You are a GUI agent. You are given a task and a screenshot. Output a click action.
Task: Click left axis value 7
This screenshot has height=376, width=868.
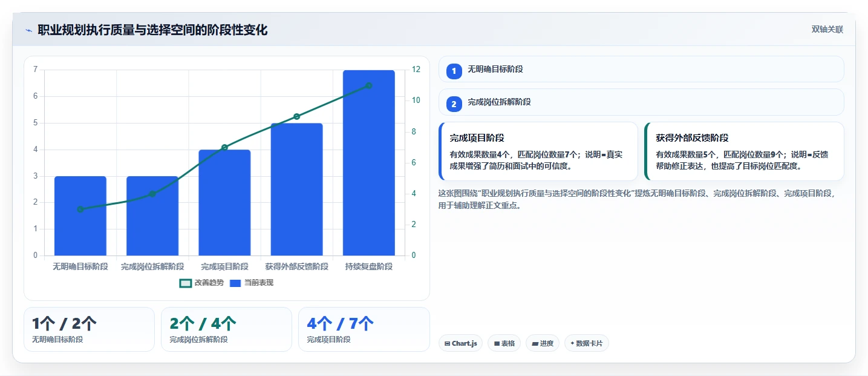[x=35, y=70]
